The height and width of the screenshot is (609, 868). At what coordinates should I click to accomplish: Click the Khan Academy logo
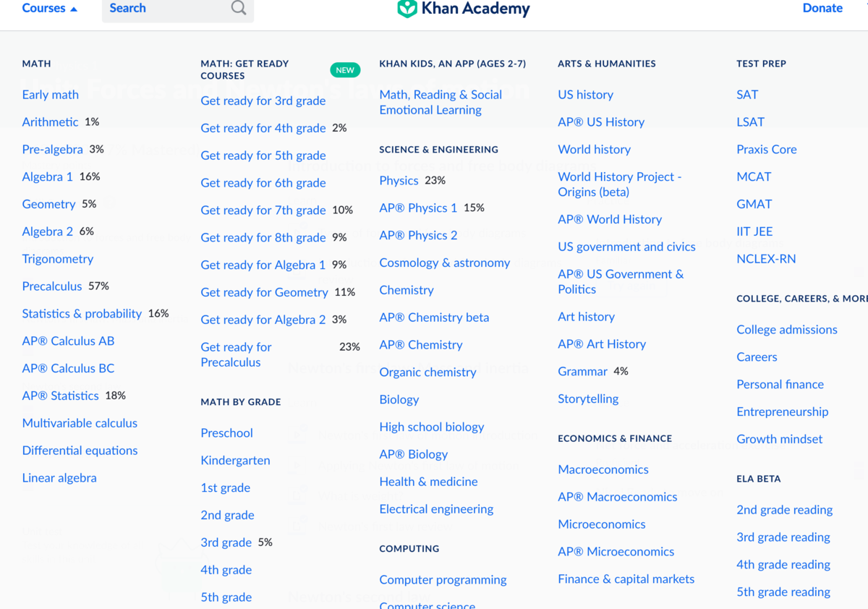point(464,9)
